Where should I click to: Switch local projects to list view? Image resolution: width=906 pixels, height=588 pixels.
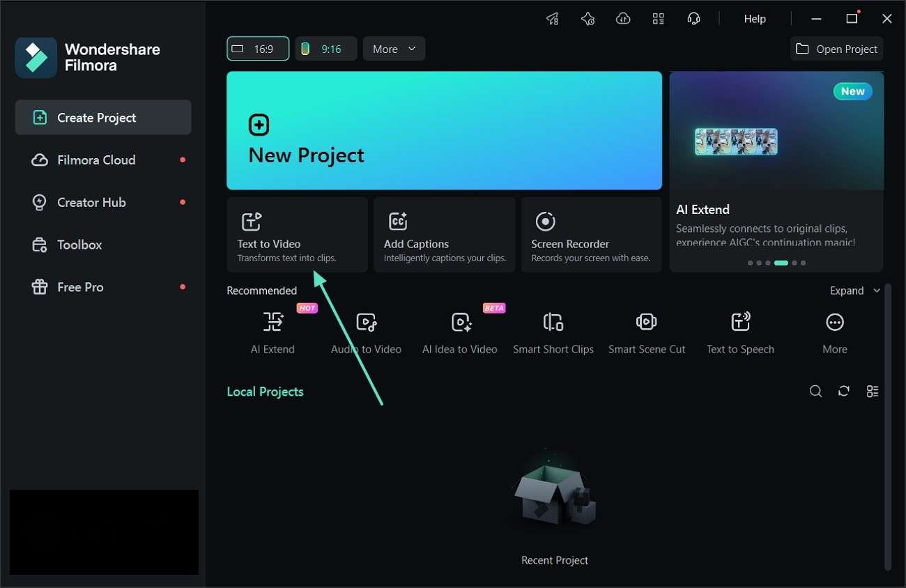coord(873,392)
